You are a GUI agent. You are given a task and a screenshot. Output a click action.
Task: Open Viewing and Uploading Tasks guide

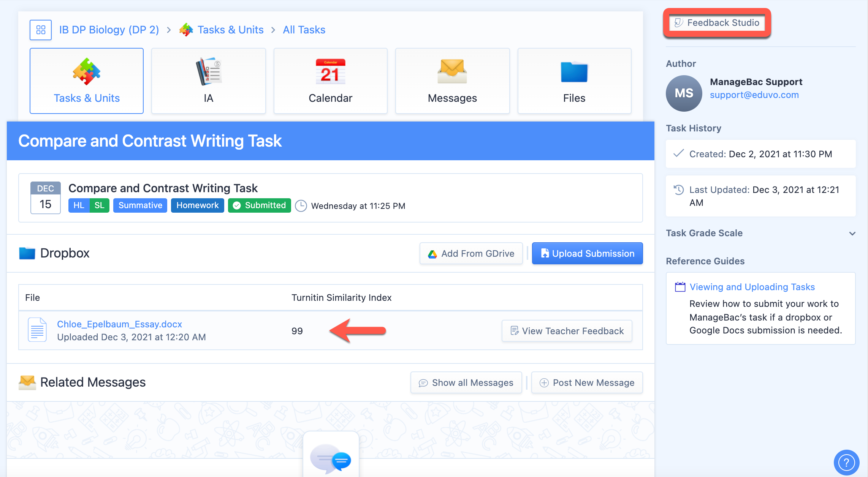(752, 287)
